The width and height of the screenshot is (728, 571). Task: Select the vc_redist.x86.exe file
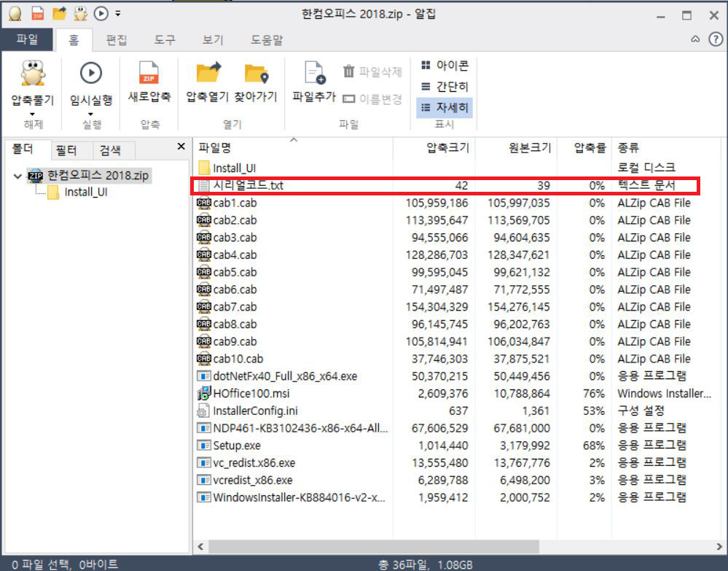(246, 463)
